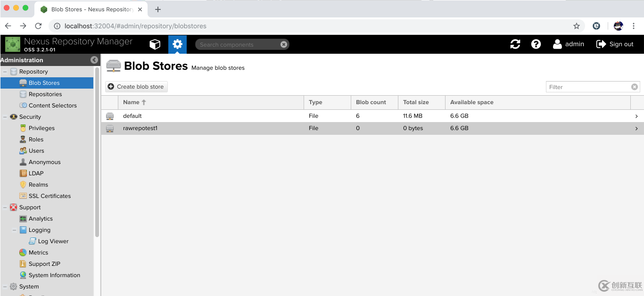Sort by the Name column header
Image resolution: width=644 pixels, height=296 pixels.
211,102
